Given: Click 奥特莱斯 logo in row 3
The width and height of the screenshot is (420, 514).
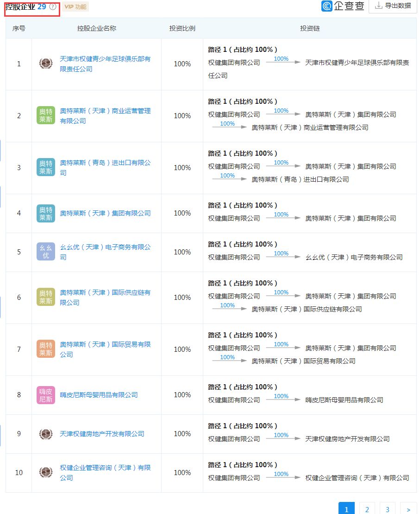Looking at the screenshot, I should coord(46,167).
